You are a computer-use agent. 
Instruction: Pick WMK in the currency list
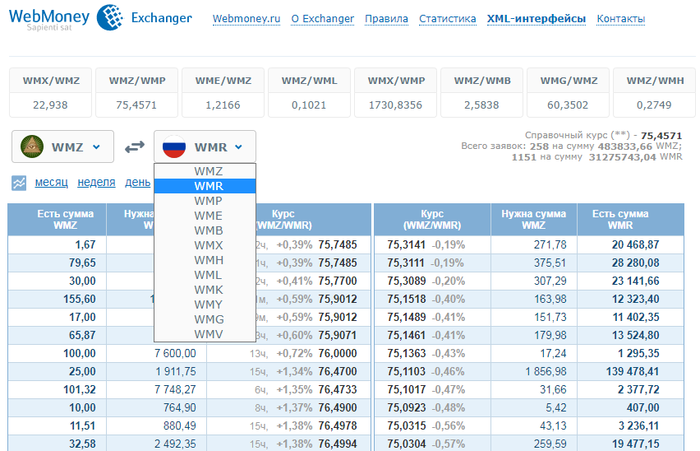point(205,289)
